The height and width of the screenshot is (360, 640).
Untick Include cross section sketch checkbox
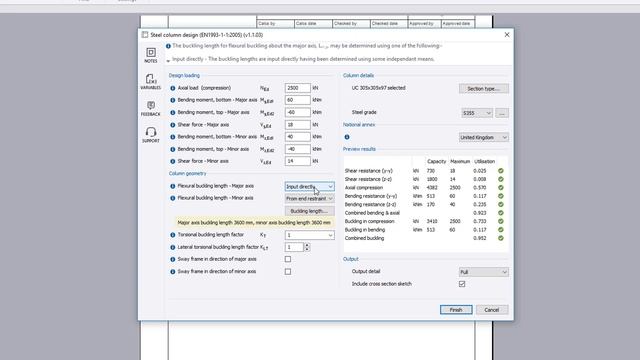tap(462, 284)
